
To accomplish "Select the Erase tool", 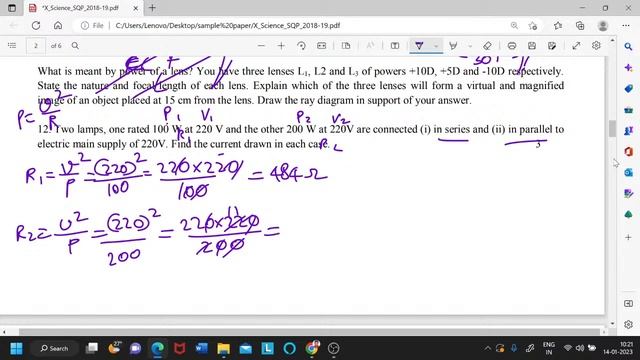I will click(x=487, y=46).
